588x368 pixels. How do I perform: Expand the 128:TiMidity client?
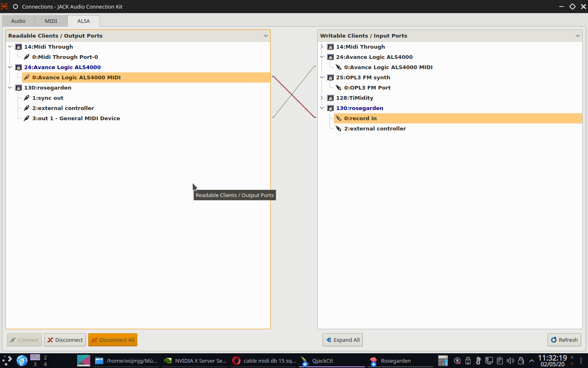click(322, 98)
